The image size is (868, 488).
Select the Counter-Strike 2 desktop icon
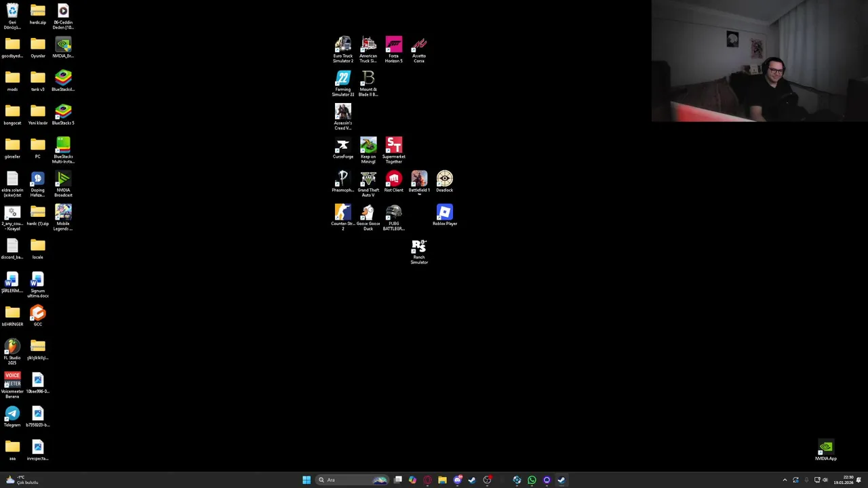tap(342, 217)
